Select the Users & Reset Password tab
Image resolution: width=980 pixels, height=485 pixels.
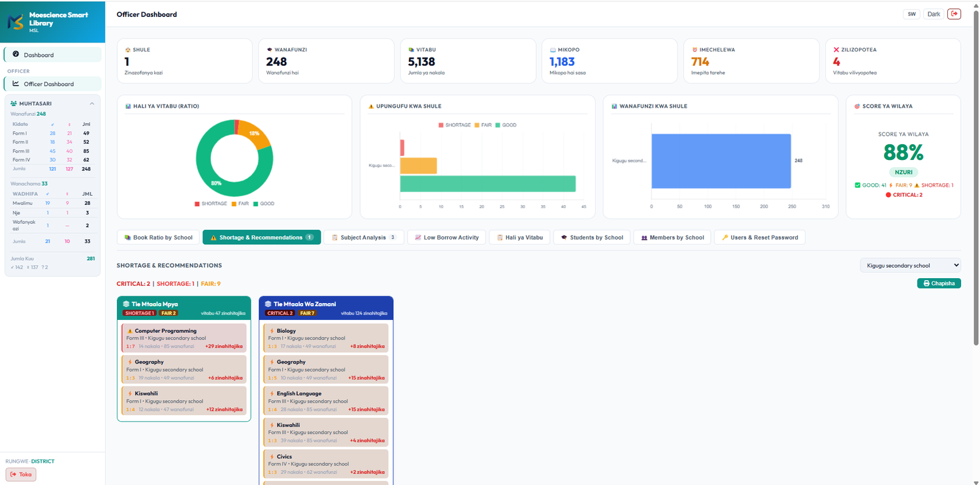pos(760,238)
